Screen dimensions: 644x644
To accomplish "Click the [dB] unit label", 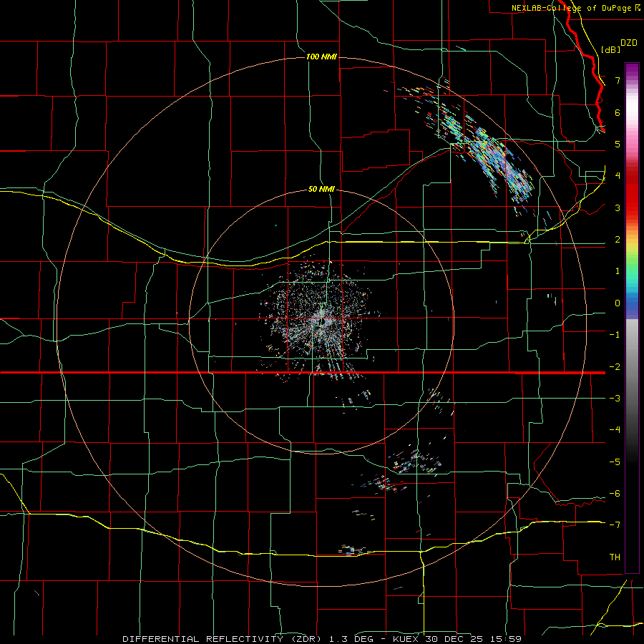I will [x=610, y=49].
